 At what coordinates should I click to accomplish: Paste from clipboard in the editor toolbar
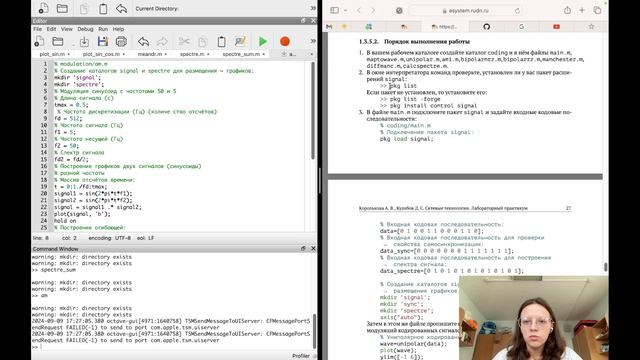[x=221, y=41]
